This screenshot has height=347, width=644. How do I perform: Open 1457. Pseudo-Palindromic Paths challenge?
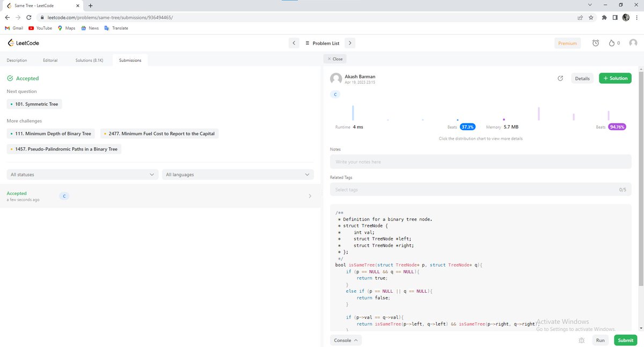[64, 149]
